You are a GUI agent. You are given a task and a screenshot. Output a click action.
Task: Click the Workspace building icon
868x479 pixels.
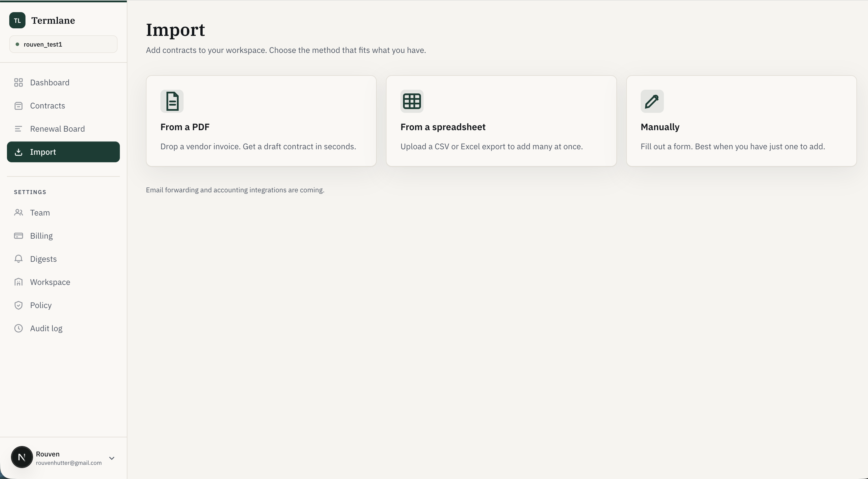[19, 282]
